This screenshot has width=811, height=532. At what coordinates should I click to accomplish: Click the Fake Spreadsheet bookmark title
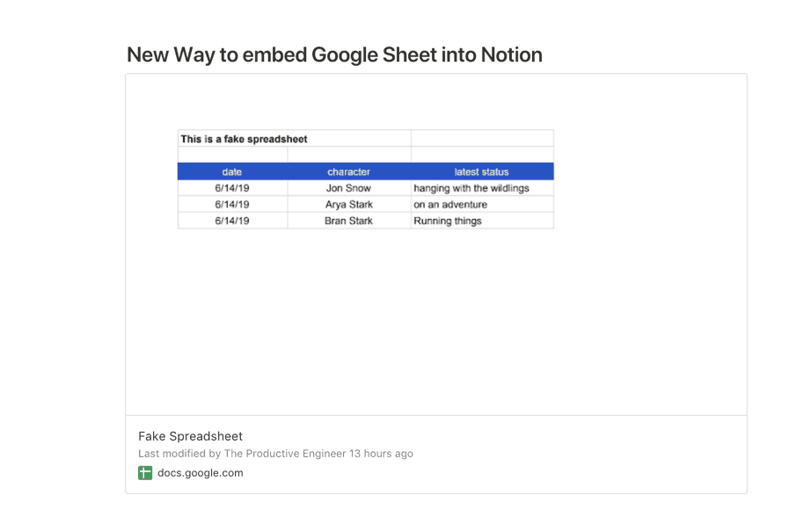coord(190,436)
